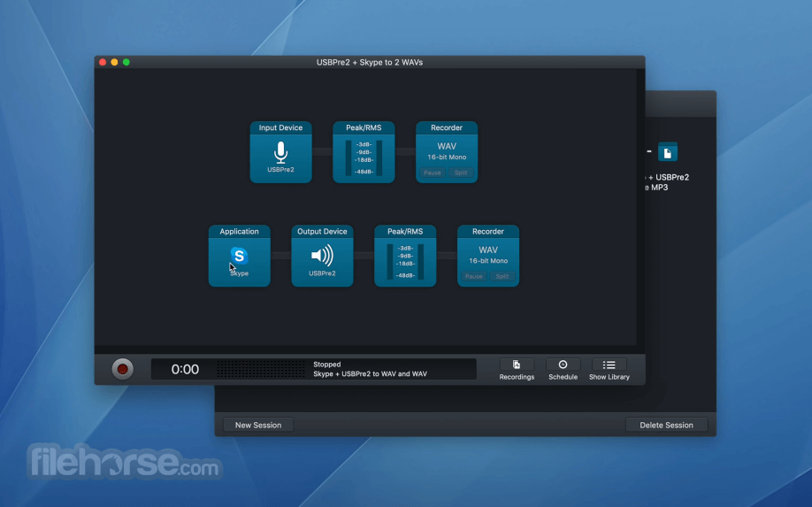
Task: Select the Application block header
Action: point(239,232)
